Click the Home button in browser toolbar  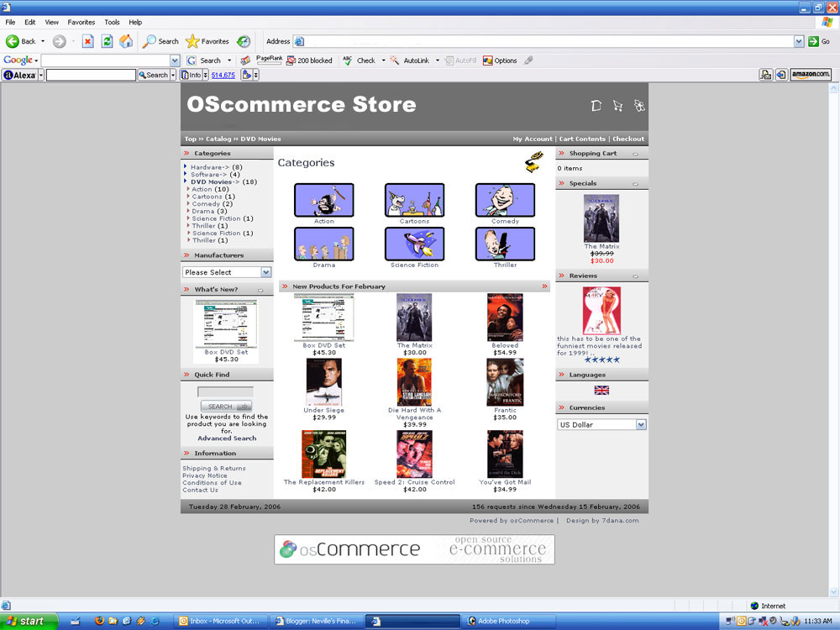(x=126, y=41)
